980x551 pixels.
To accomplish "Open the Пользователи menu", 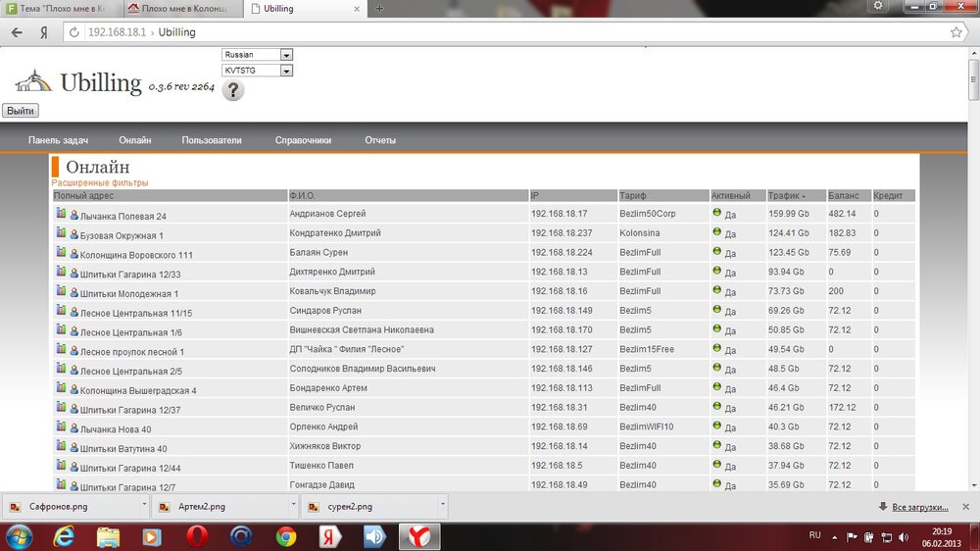I will point(212,140).
